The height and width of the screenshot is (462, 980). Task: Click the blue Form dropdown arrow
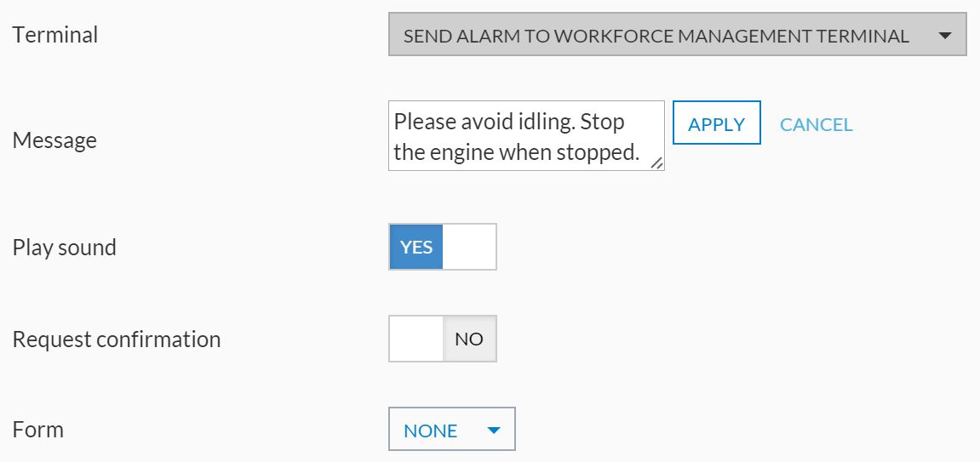tap(492, 431)
